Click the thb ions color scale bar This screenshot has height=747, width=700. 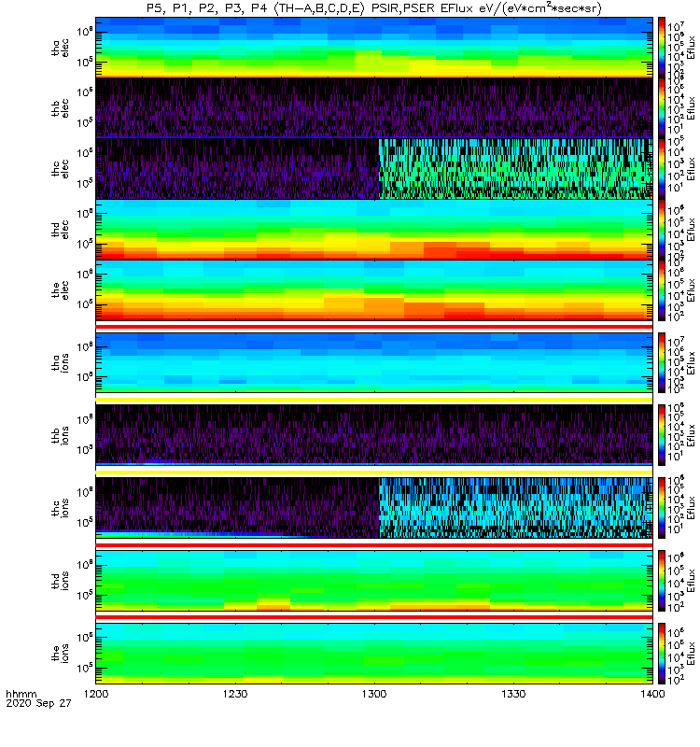tap(662, 435)
